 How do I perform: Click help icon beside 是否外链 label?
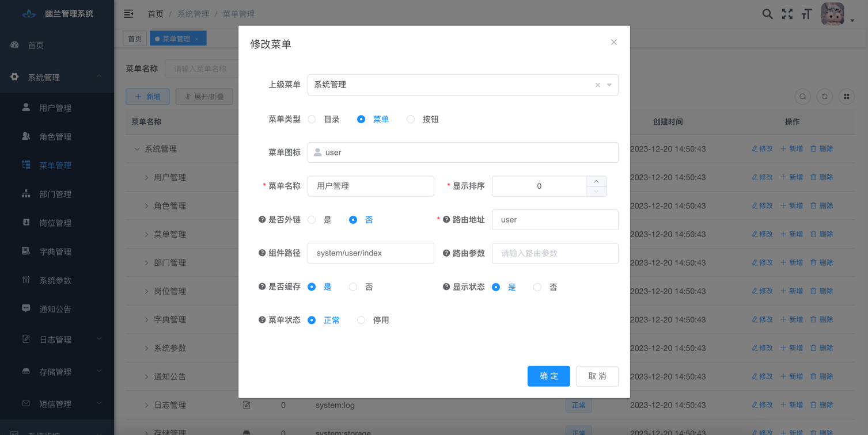pos(262,220)
